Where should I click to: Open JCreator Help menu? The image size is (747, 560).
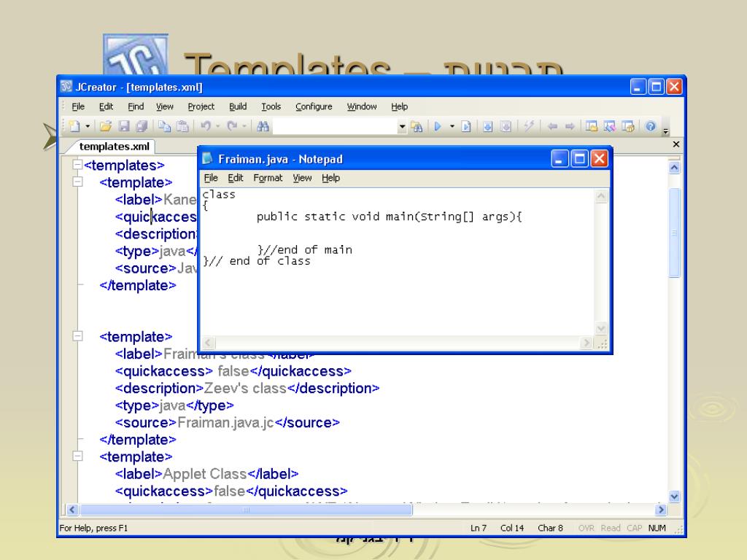pyautogui.click(x=399, y=106)
